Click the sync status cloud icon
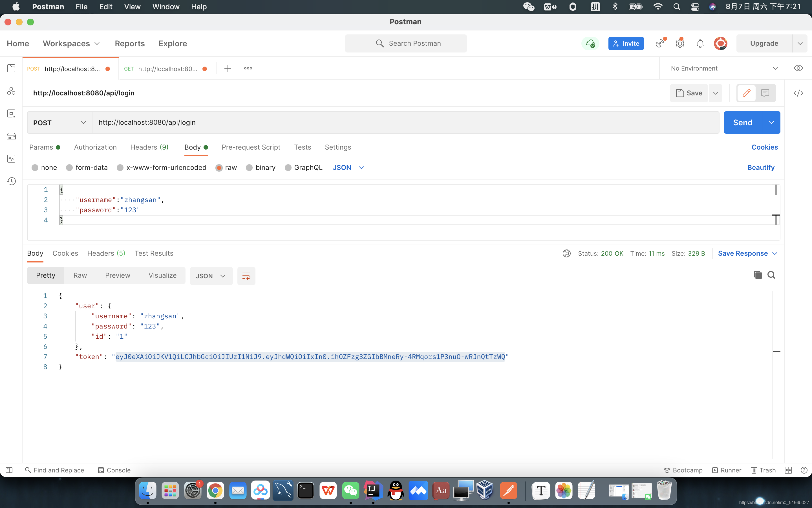Screen dimensions: 812x508 (590, 43)
